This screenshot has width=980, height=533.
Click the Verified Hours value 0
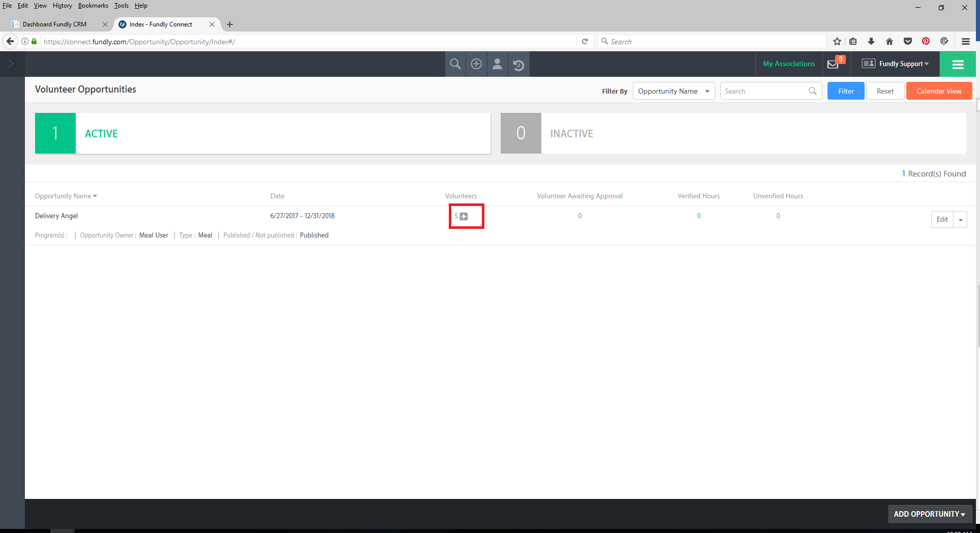pyautogui.click(x=699, y=216)
